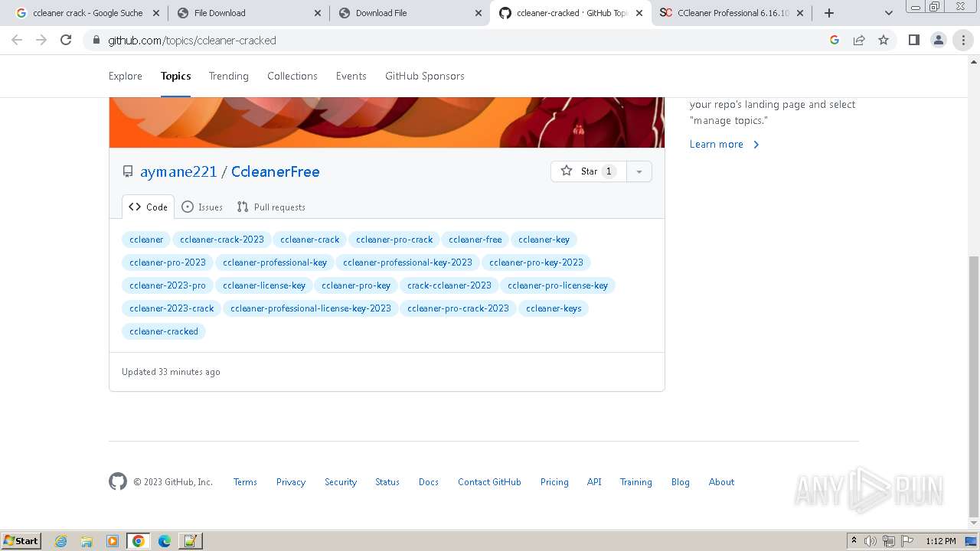Close the 'ccleaner crack - Google Suche' tab
Screen dimensions: 980x551
pyautogui.click(x=156, y=13)
